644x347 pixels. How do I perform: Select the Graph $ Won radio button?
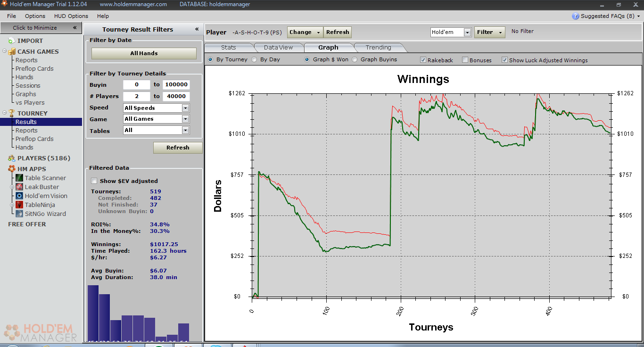[307, 60]
